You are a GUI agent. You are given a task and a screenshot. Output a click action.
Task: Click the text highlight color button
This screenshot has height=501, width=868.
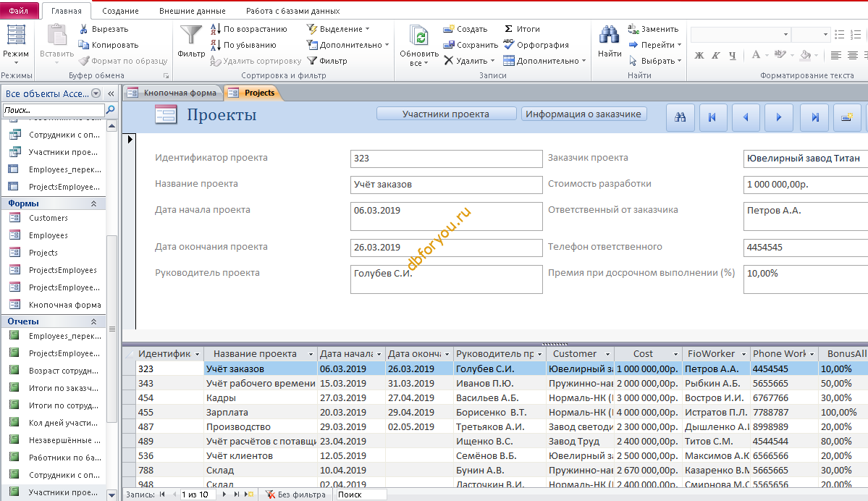pyautogui.click(x=780, y=55)
